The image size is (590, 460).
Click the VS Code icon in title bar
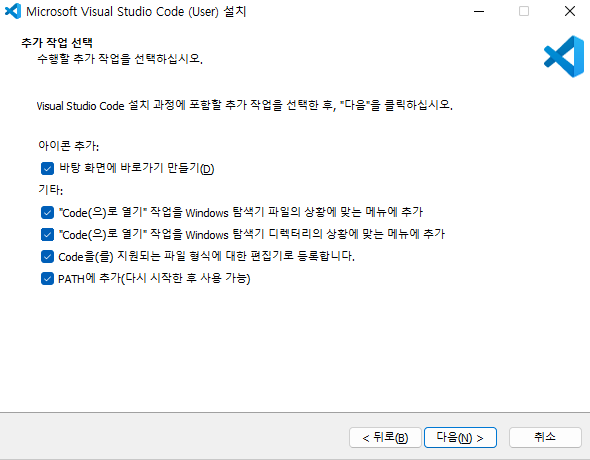(x=13, y=11)
